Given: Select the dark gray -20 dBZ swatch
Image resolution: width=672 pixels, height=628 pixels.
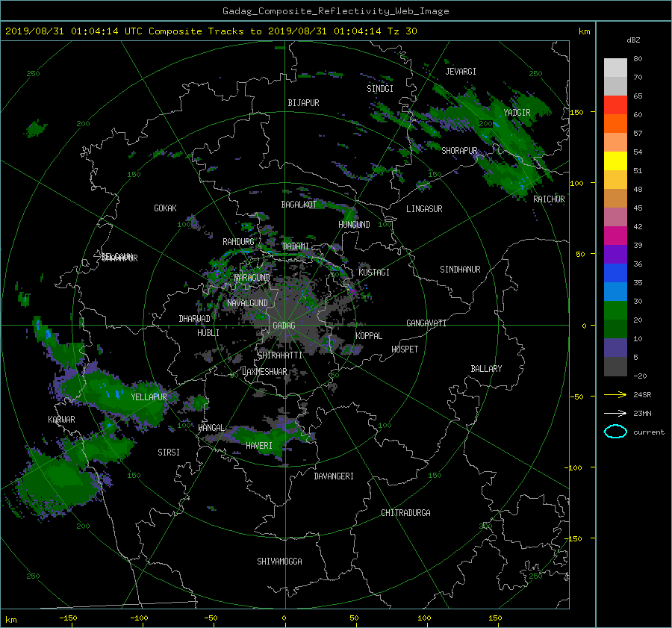Looking at the screenshot, I should point(615,366).
